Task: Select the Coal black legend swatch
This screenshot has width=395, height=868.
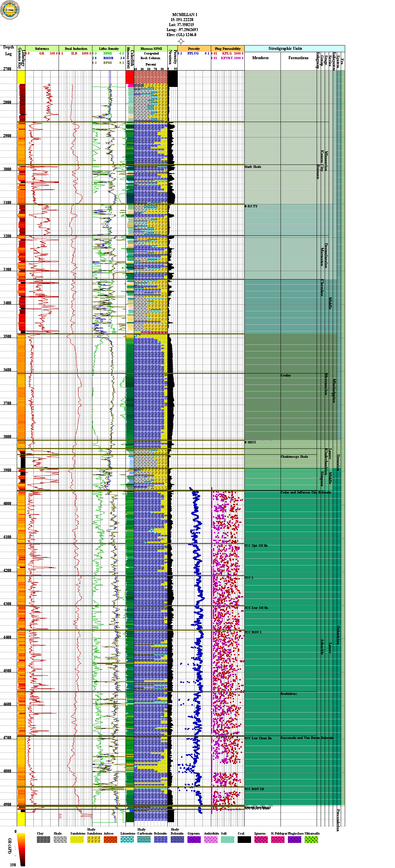Action: click(244, 839)
